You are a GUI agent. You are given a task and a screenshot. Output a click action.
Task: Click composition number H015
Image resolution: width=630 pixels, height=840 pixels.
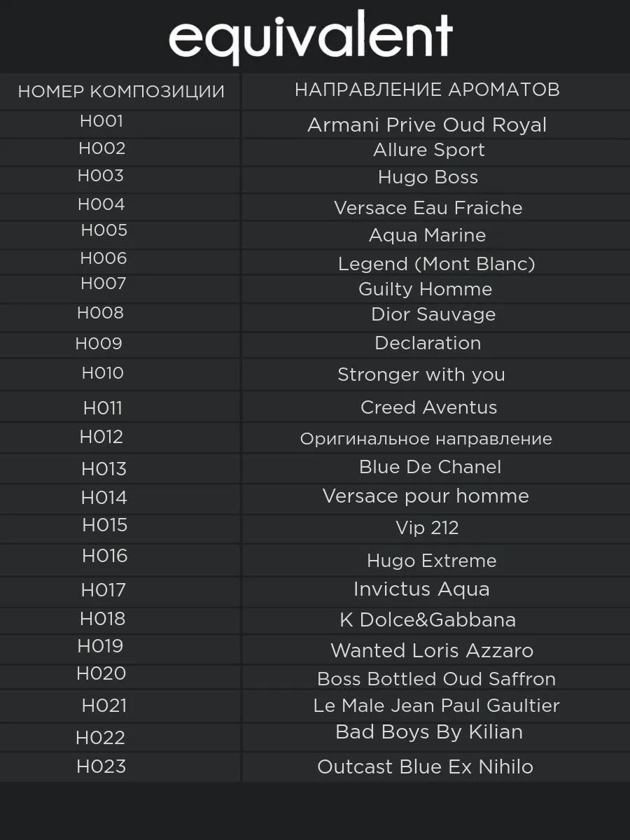click(x=105, y=525)
